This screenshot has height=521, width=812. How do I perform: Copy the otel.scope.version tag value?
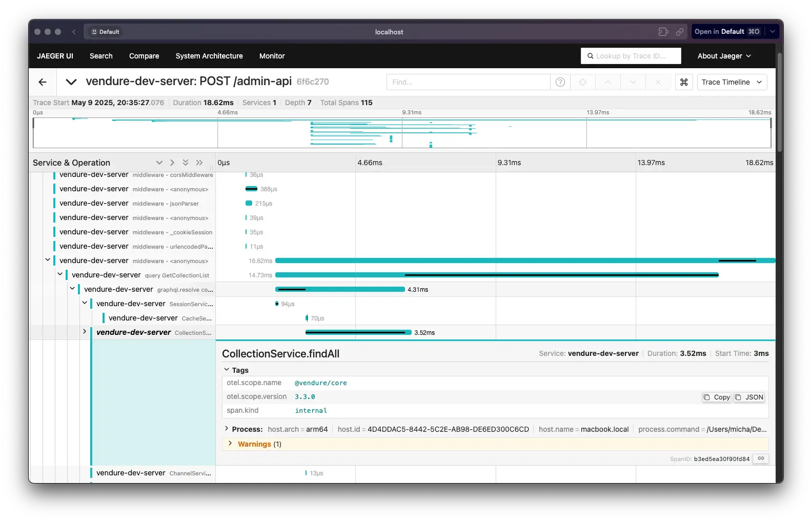tap(717, 397)
